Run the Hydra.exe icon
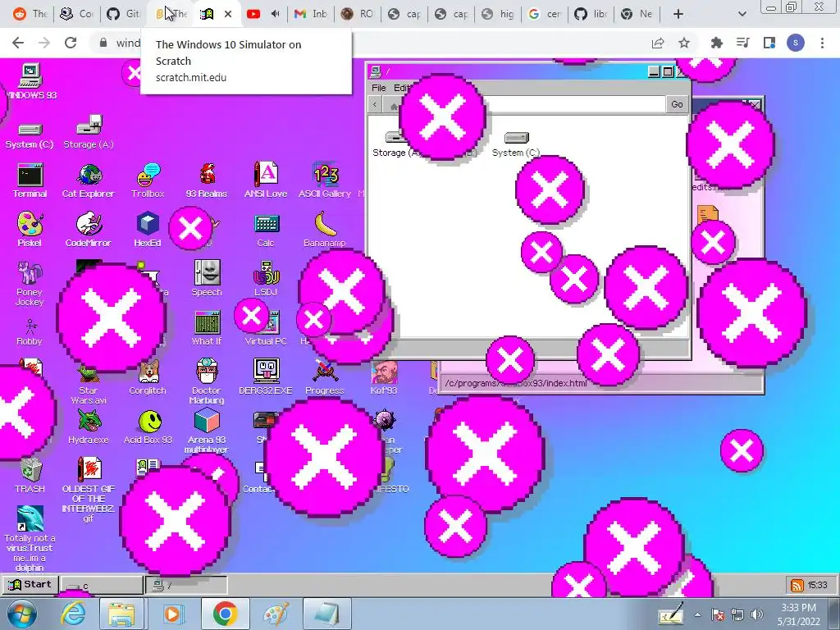840x630 pixels. click(x=89, y=427)
